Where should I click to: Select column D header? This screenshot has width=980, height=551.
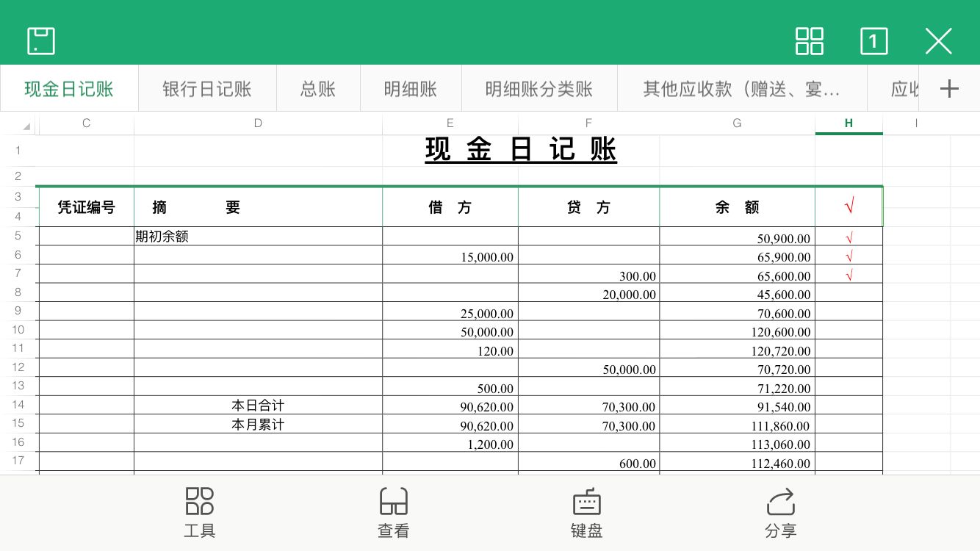258,123
